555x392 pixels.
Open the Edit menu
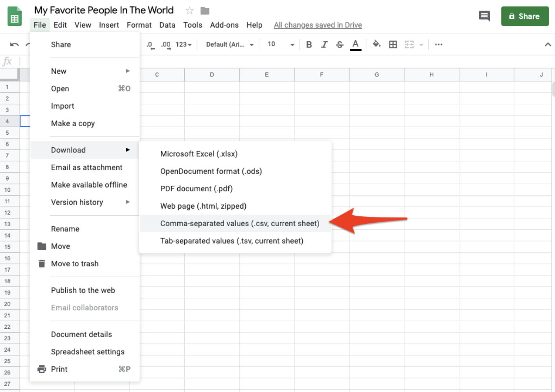pyautogui.click(x=60, y=25)
